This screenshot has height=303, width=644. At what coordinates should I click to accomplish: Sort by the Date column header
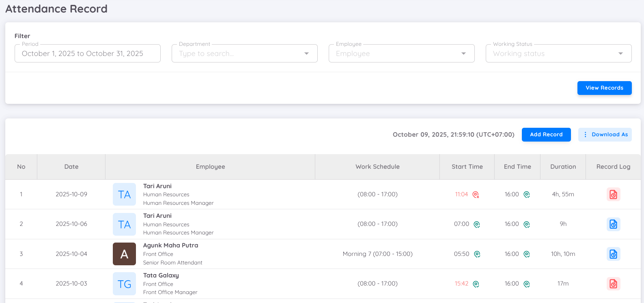tap(71, 167)
